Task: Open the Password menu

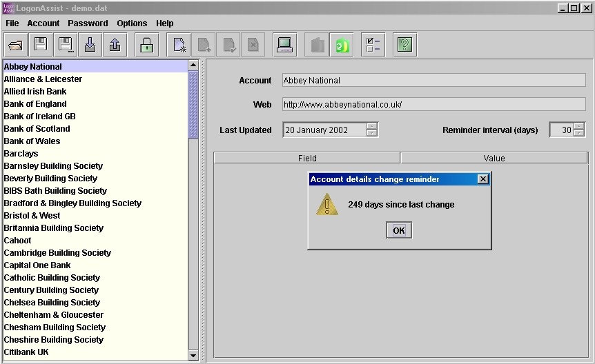Action: (x=88, y=23)
